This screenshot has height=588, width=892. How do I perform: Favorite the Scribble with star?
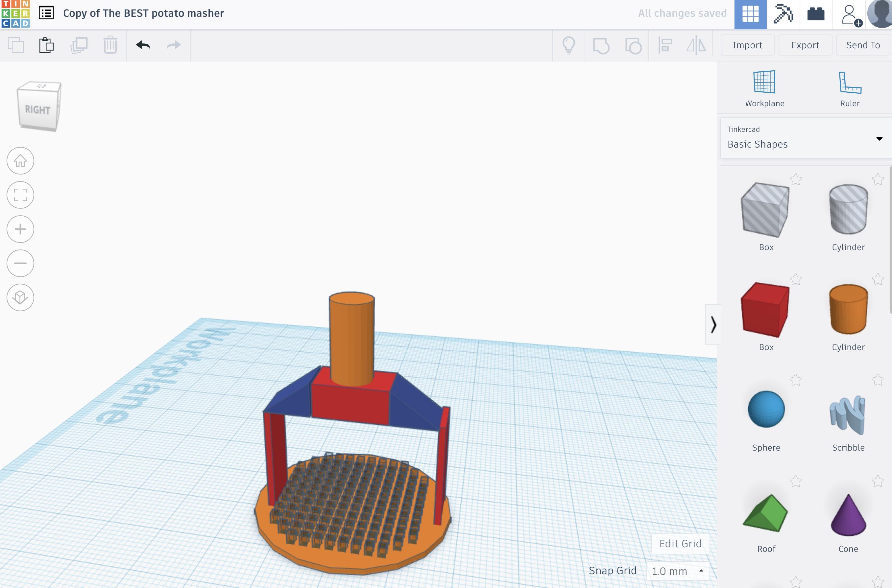[x=878, y=380]
